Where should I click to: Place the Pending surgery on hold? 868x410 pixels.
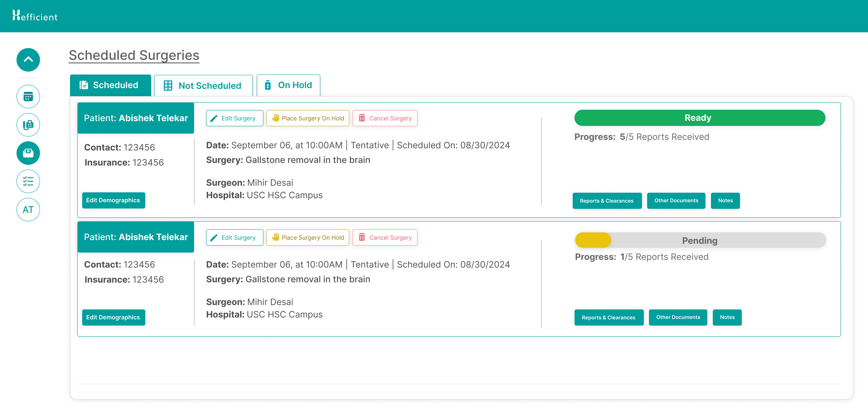coord(308,238)
